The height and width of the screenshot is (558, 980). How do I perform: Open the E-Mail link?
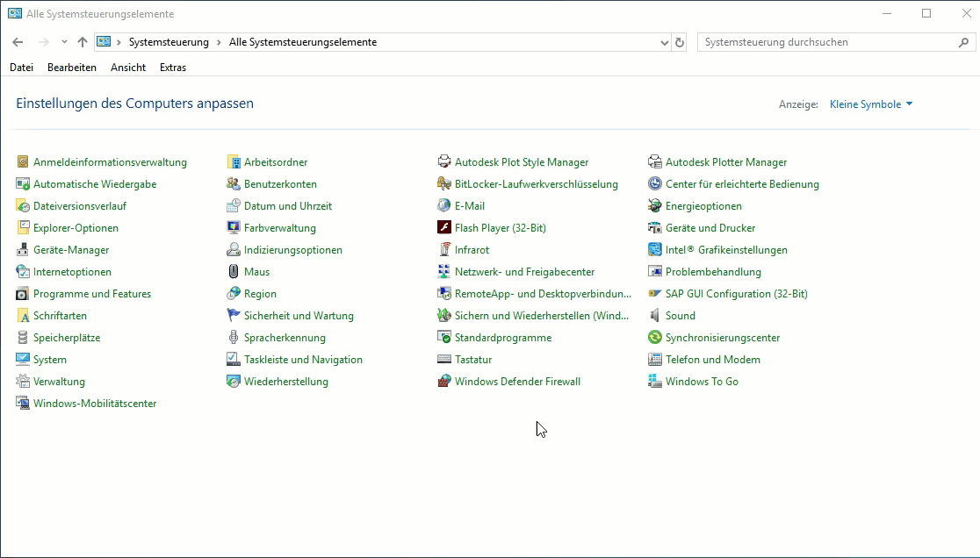coord(470,206)
